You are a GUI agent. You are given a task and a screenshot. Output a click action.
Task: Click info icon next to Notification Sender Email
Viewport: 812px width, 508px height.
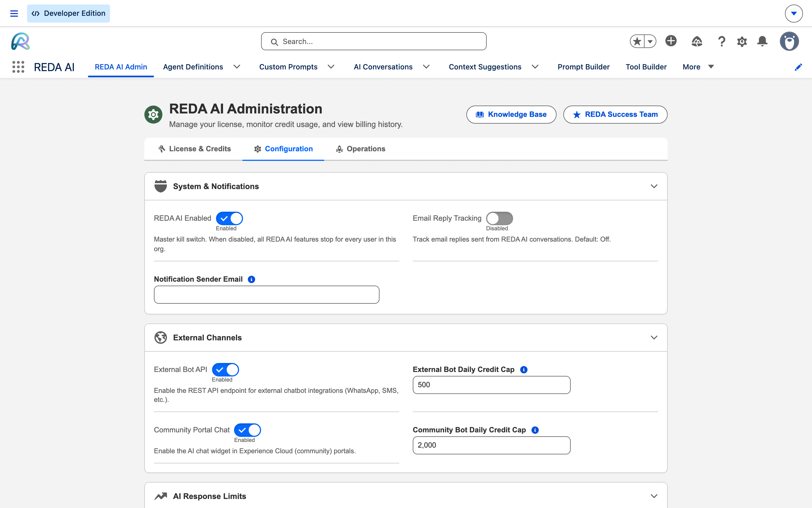tap(251, 279)
